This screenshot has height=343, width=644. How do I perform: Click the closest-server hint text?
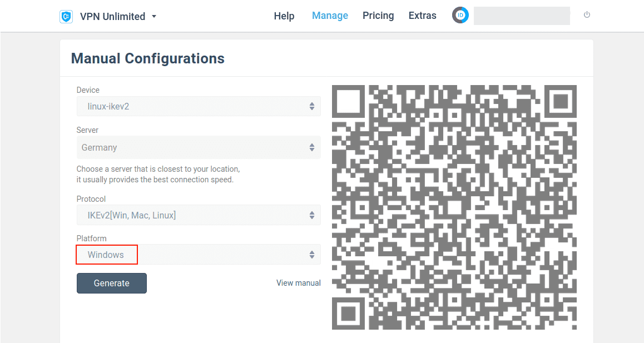(x=158, y=174)
